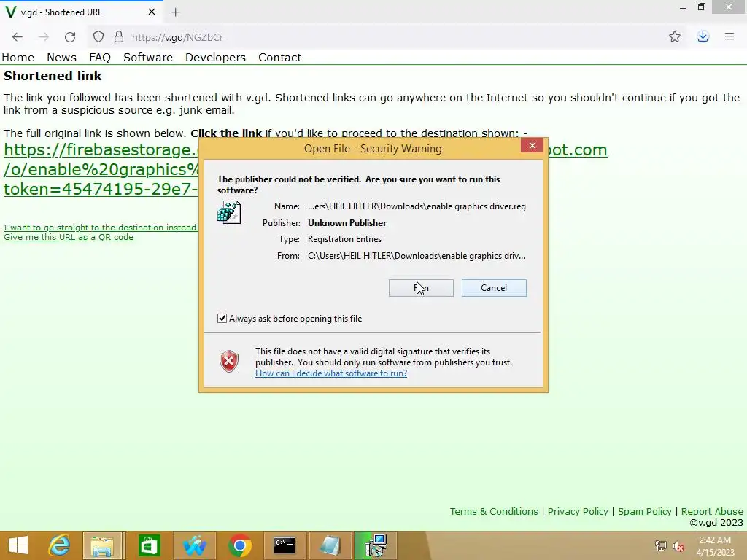Bookmark this page with the star icon

[675, 36]
